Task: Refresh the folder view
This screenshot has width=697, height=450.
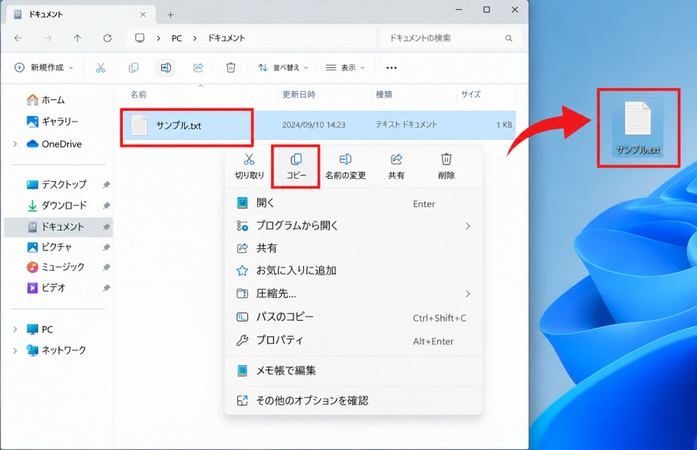Action: 107,38
